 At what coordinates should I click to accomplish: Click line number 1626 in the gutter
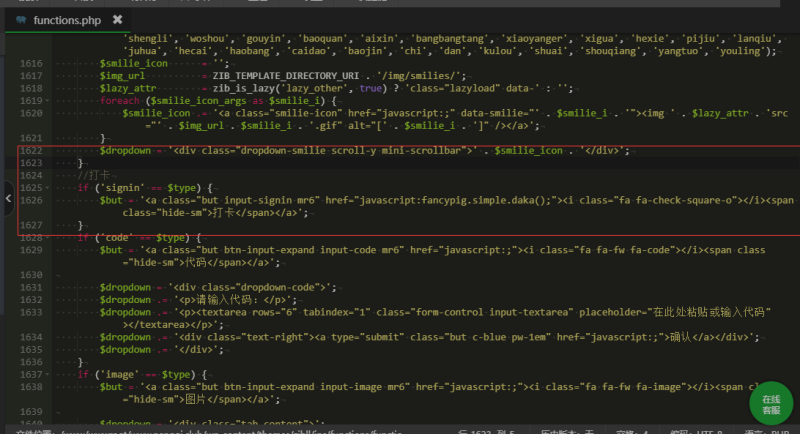click(30, 200)
